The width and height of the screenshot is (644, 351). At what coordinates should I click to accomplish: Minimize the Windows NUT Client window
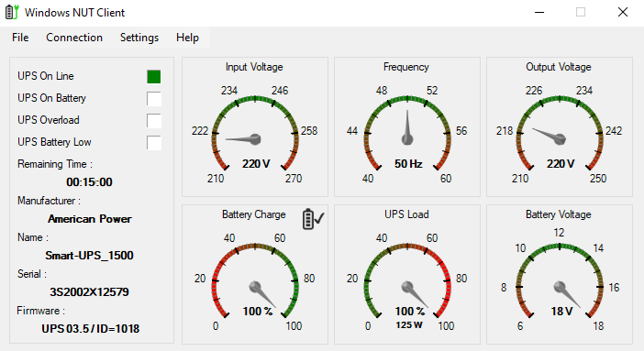coord(539,12)
